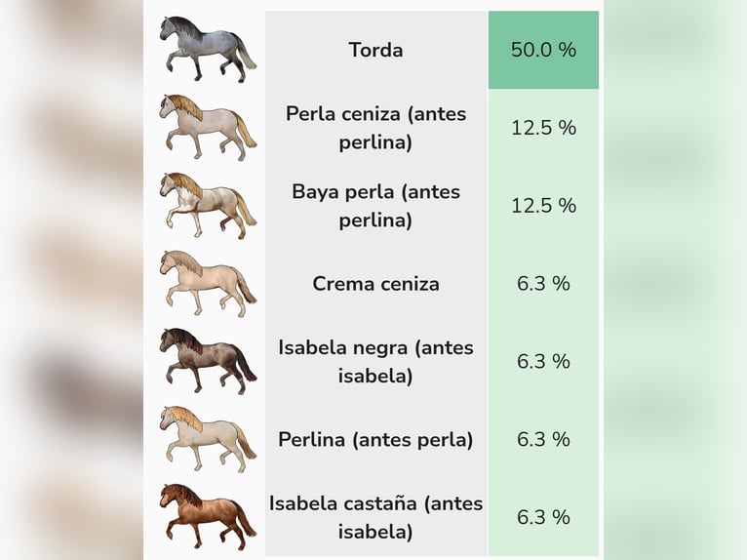Click the 12.5 % beside Perla ceniza
This screenshot has width=747, height=560.
pos(543,128)
